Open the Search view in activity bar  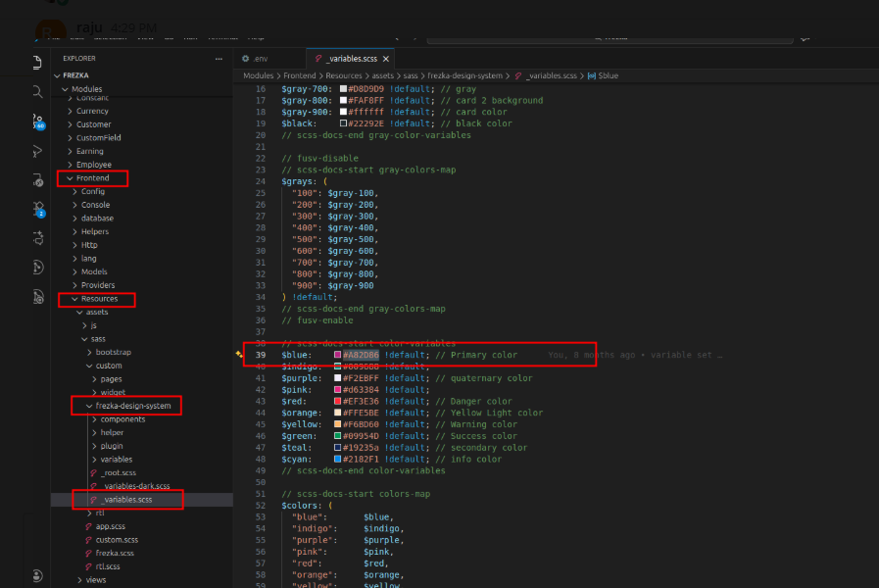pyautogui.click(x=37, y=91)
